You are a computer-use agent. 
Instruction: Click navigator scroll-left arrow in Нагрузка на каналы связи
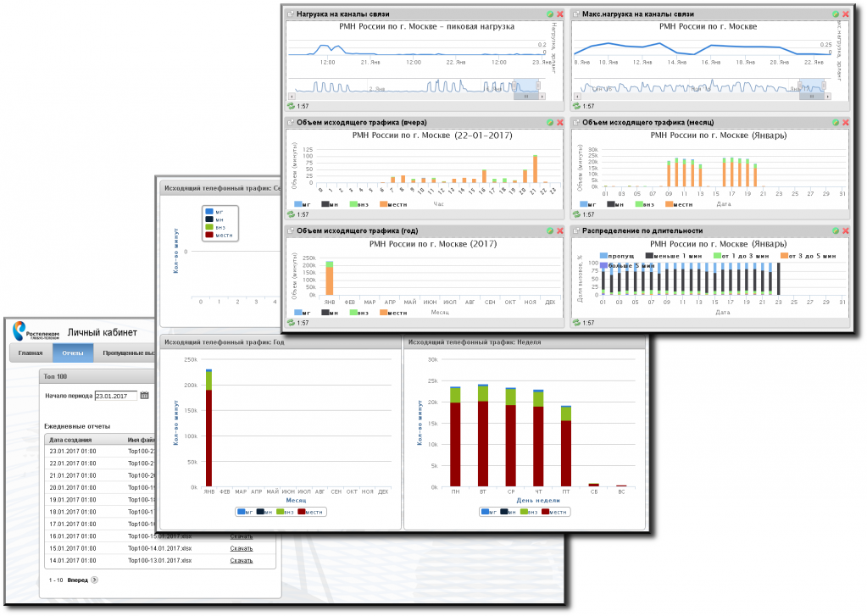291,97
